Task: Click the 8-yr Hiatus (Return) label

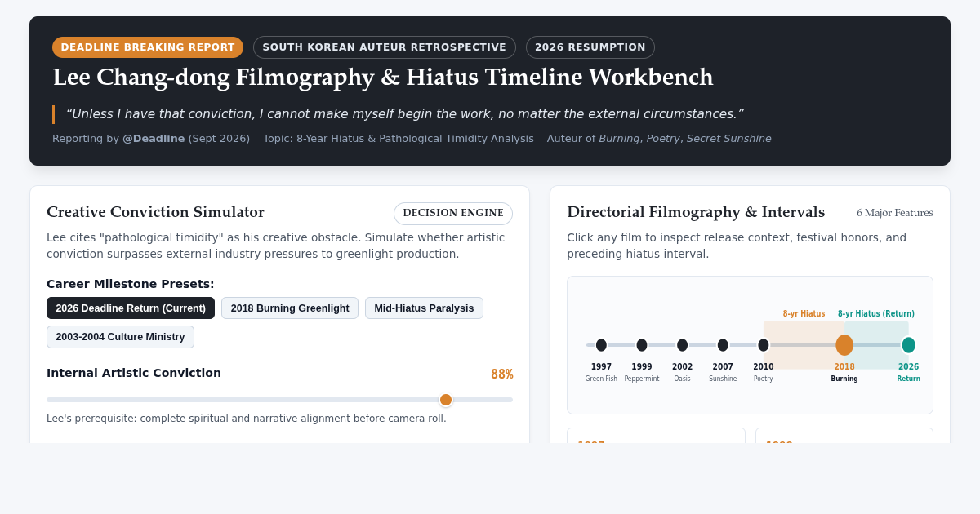Action: coord(876,314)
